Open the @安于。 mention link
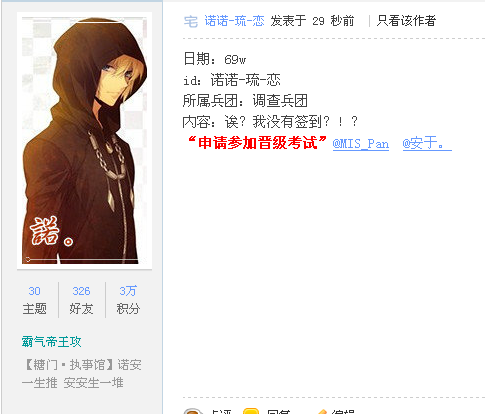 [427, 144]
